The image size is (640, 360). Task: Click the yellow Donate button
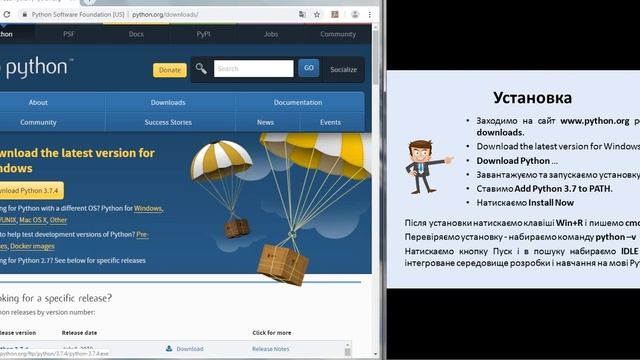pos(170,70)
